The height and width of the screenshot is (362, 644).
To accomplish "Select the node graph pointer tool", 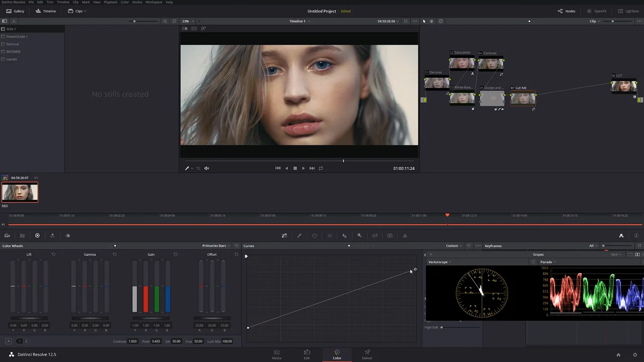I will click(424, 21).
